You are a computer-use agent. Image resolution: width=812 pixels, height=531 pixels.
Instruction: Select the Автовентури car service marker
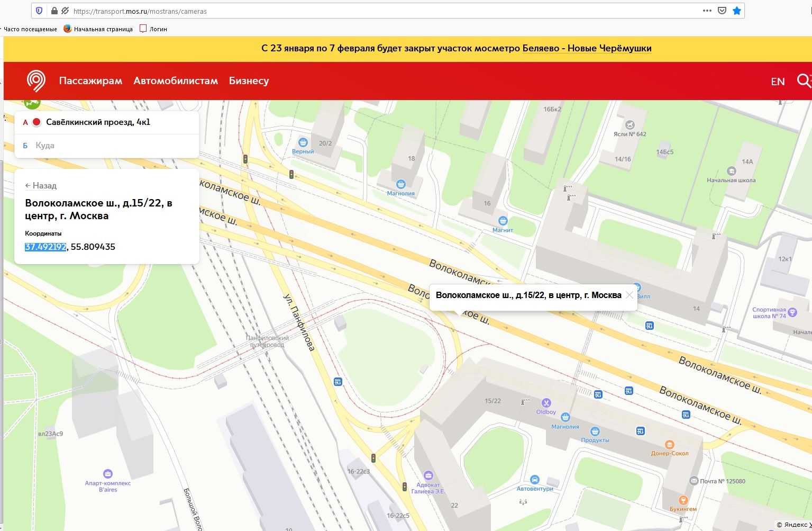pyautogui.click(x=534, y=480)
